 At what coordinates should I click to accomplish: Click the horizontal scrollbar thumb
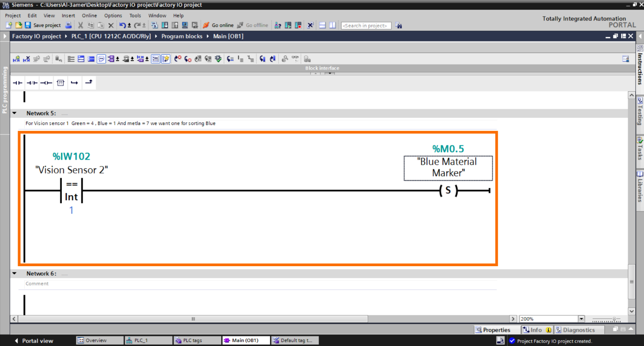pos(193,319)
